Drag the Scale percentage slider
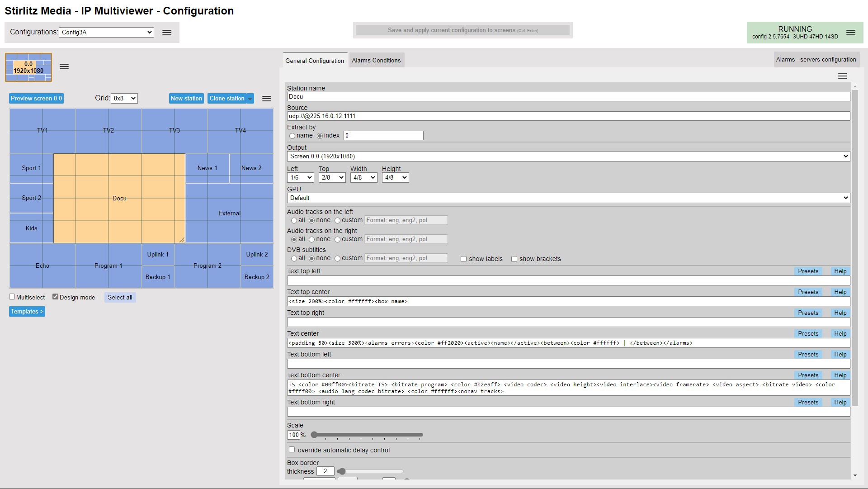868x489 pixels. point(313,434)
